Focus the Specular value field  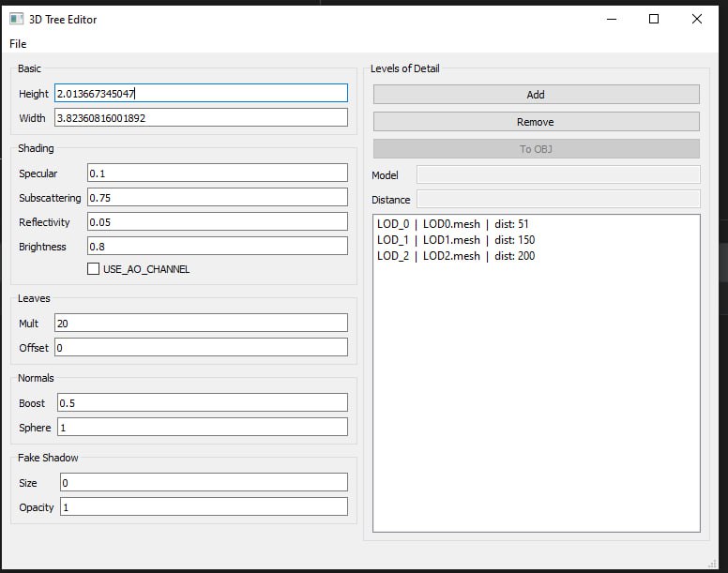point(217,173)
